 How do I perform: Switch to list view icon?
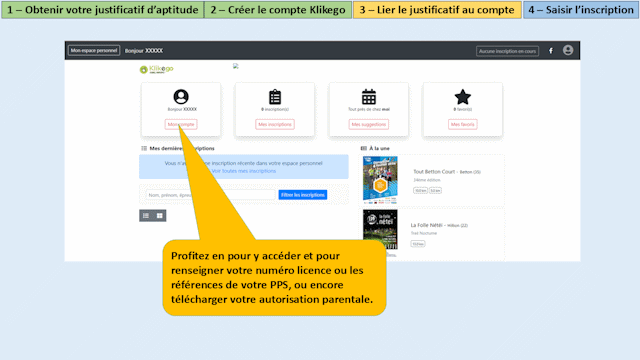point(146,216)
